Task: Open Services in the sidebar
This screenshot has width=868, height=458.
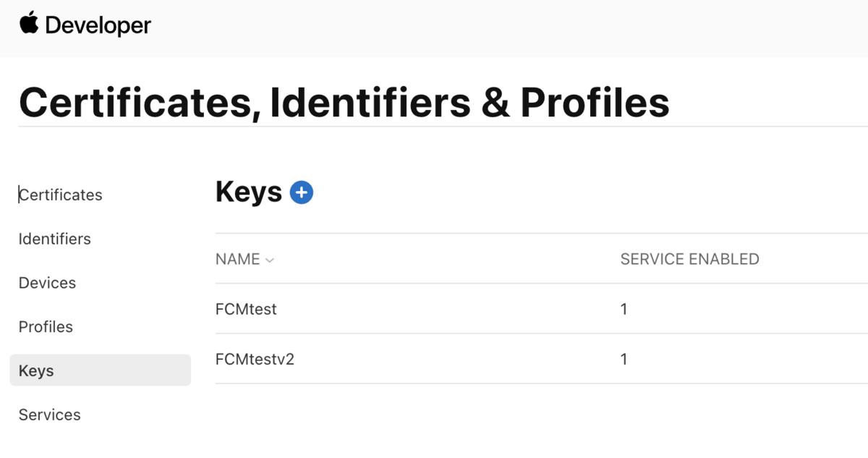Action: point(50,415)
